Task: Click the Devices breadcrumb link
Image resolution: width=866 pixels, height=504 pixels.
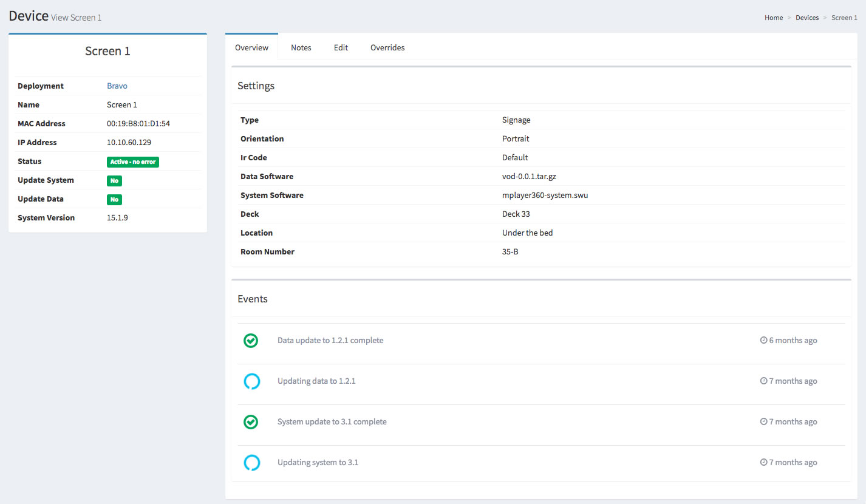Action: [807, 18]
